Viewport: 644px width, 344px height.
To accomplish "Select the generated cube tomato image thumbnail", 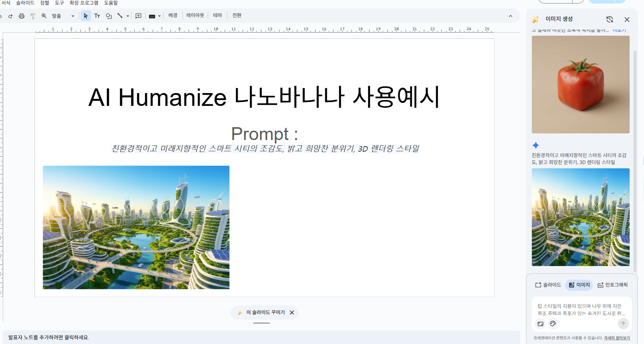I will coord(581,85).
